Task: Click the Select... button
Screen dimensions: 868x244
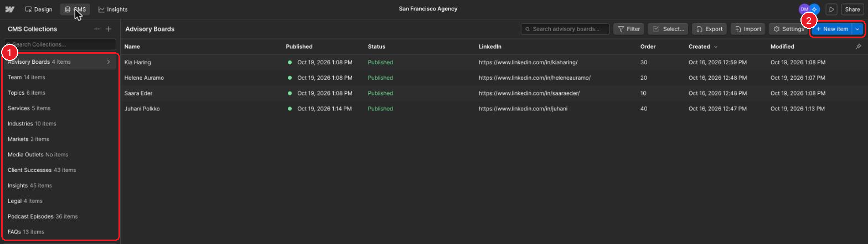Action: tap(668, 29)
